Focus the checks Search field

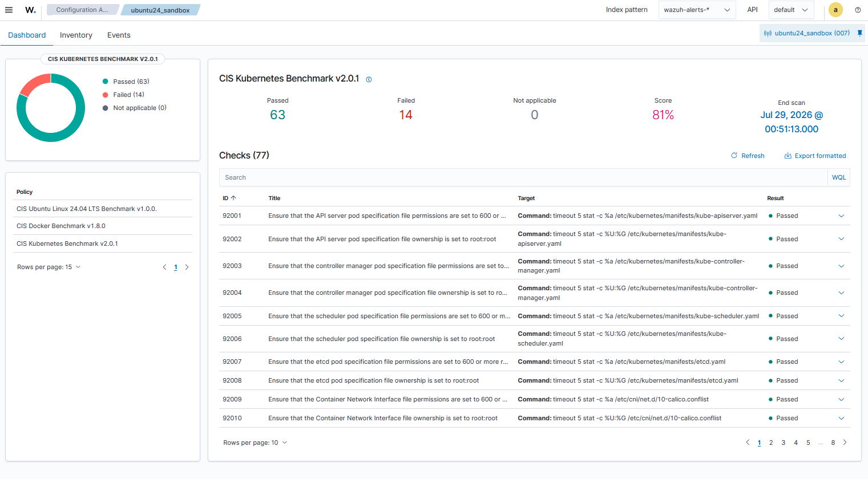[x=523, y=177]
